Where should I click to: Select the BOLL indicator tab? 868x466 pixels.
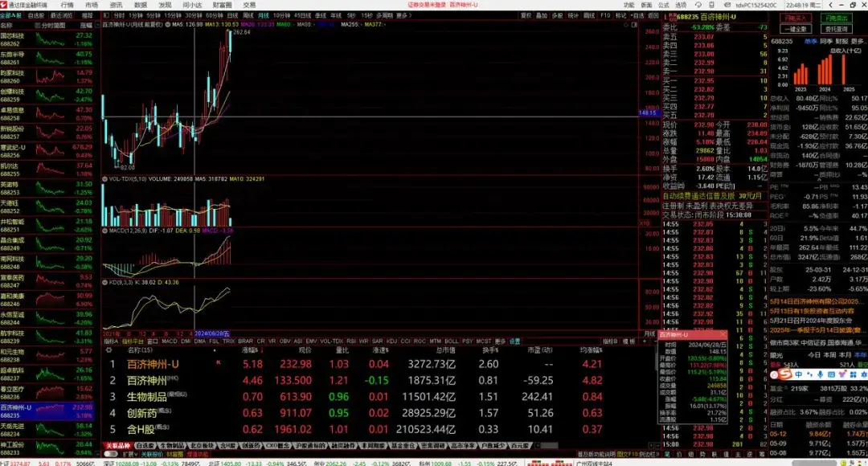451,341
